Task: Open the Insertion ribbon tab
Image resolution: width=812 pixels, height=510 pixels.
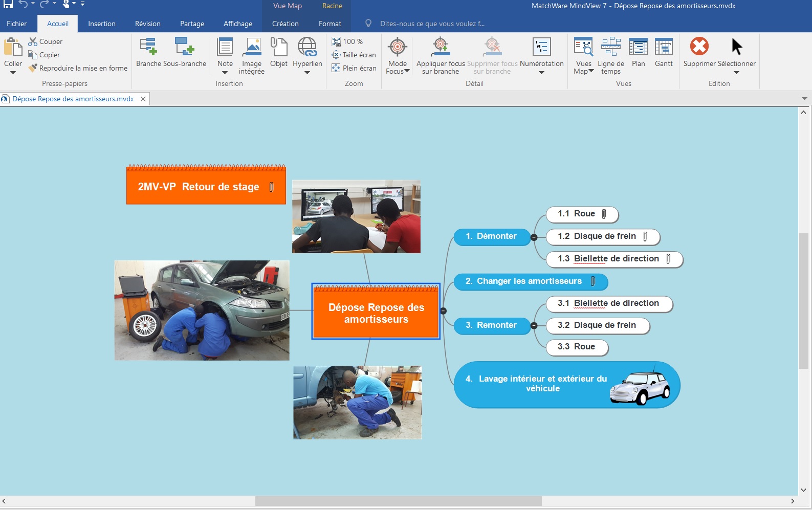Action: 101,24
